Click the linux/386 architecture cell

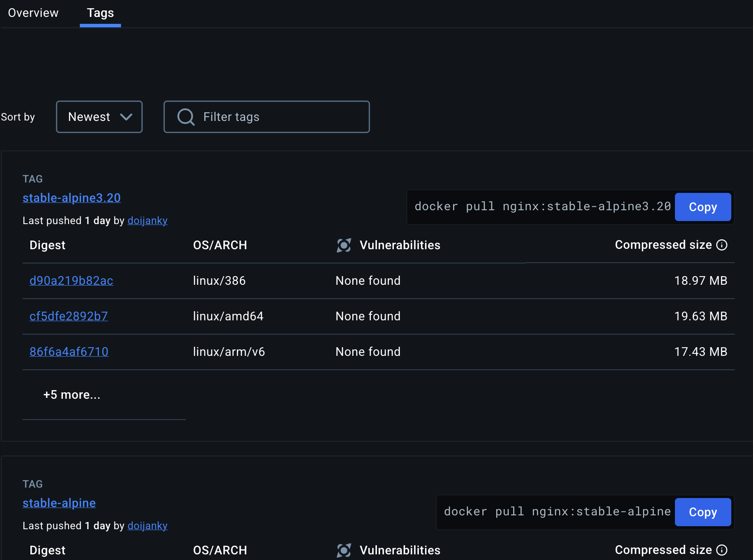(219, 281)
